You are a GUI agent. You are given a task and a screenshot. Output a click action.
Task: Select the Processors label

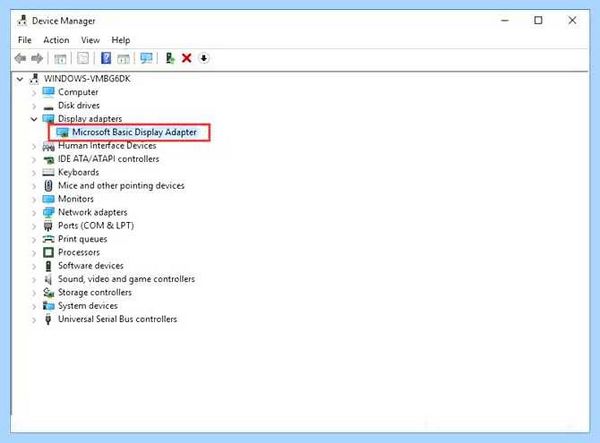(79, 252)
